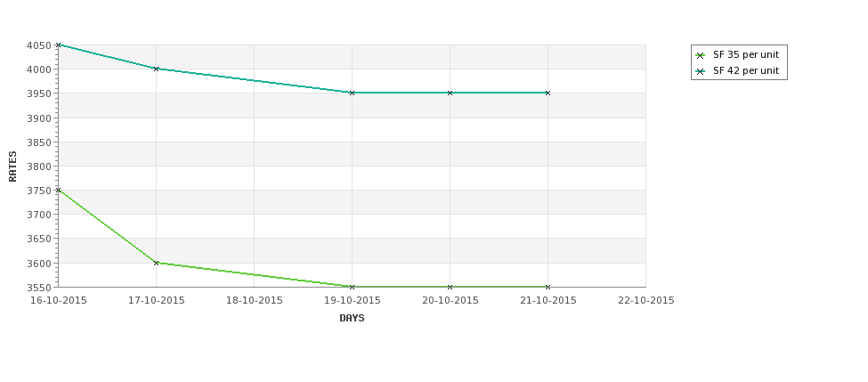Image resolution: width=868 pixels, height=382 pixels.
Task: Select SF 35 data point at 21-10-2015
Action: coord(548,287)
